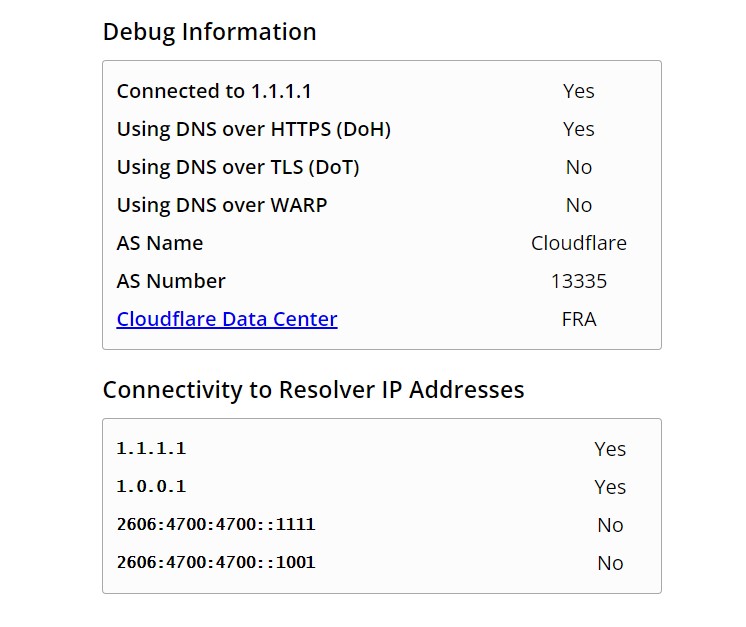The height and width of the screenshot is (627, 746).
Task: Click the No value beside 2606:4700:4700::1111
Action: point(610,525)
